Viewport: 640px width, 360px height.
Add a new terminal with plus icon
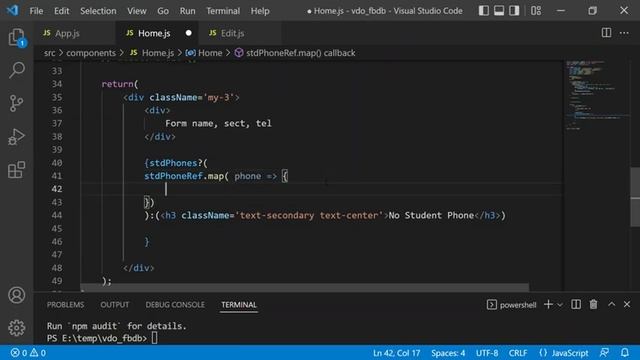point(548,304)
